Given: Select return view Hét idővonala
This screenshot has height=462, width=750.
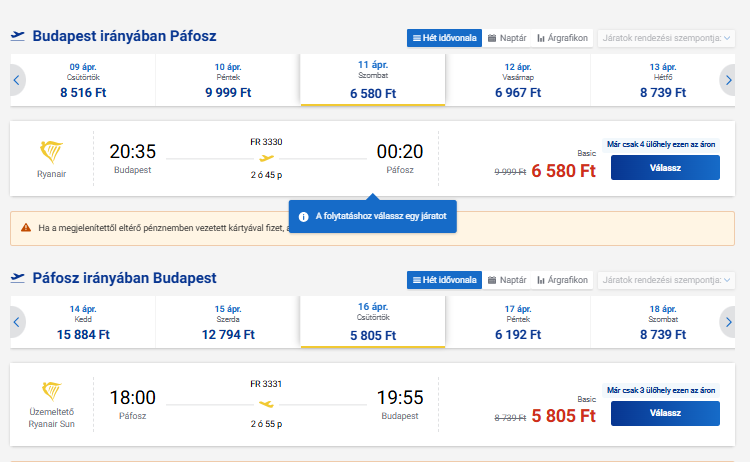Looking at the screenshot, I should pyautogui.click(x=444, y=279).
